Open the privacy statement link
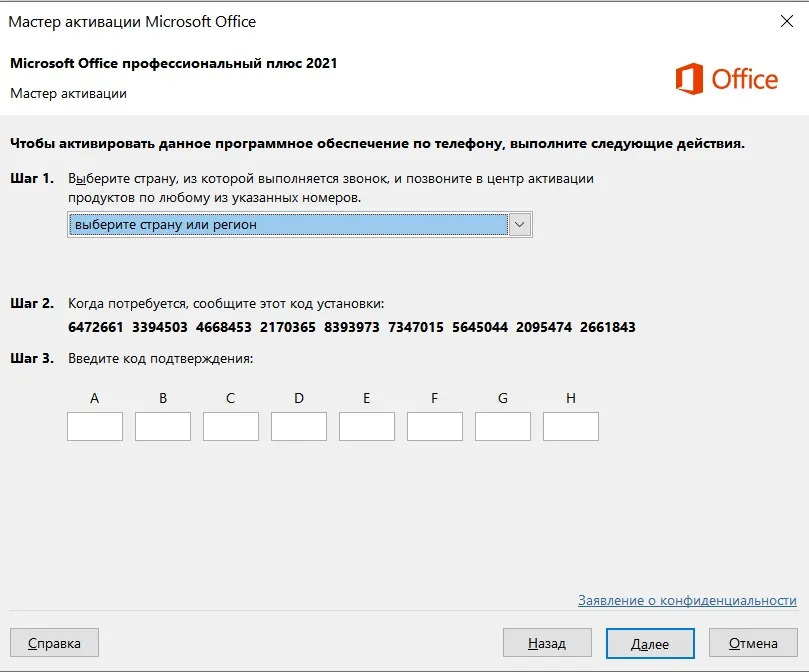809x672 pixels. click(x=687, y=600)
